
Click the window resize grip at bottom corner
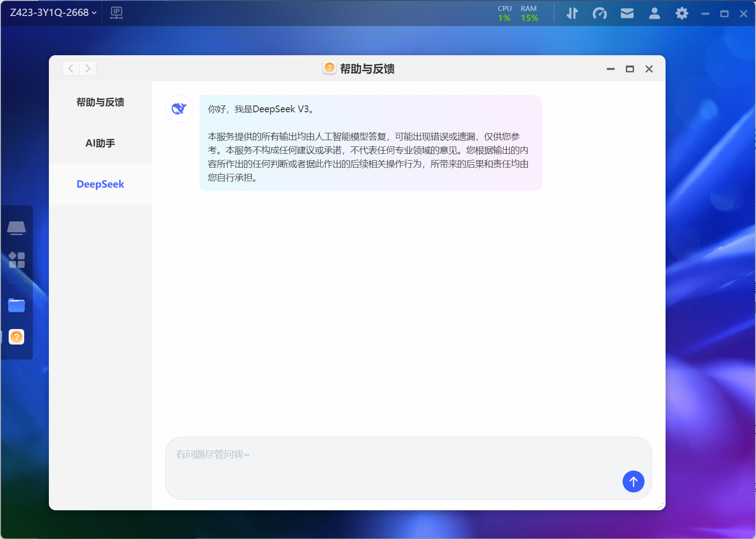[661, 505]
